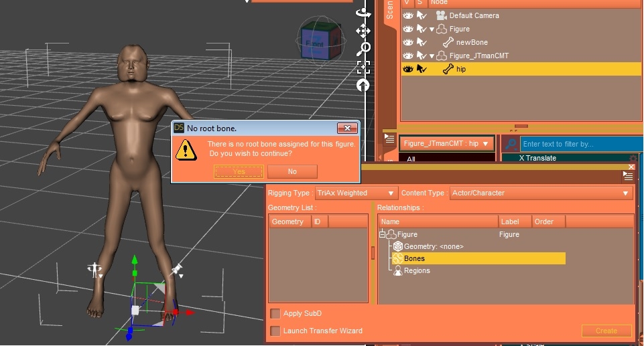Open the Figure Setup pane options menu icon
Image resolution: width=644 pixels, height=346 pixels.
[x=627, y=176]
